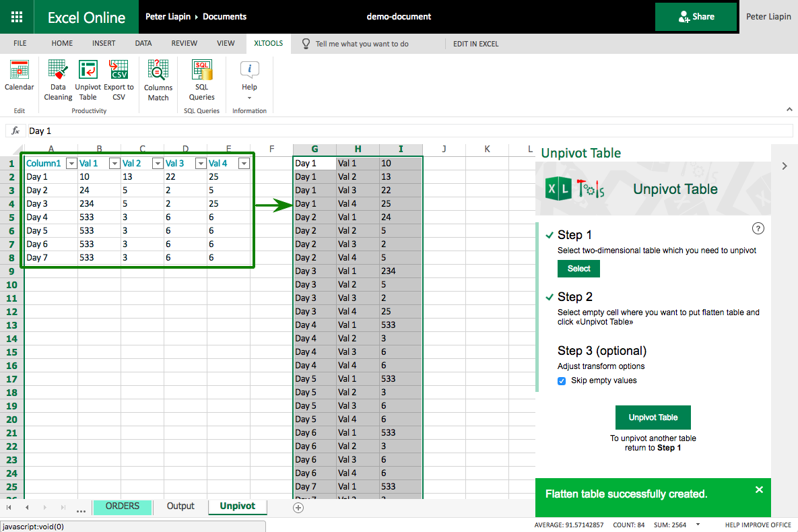The width and height of the screenshot is (798, 532).
Task: Collapse the ribbon with the caret
Action: [789, 110]
